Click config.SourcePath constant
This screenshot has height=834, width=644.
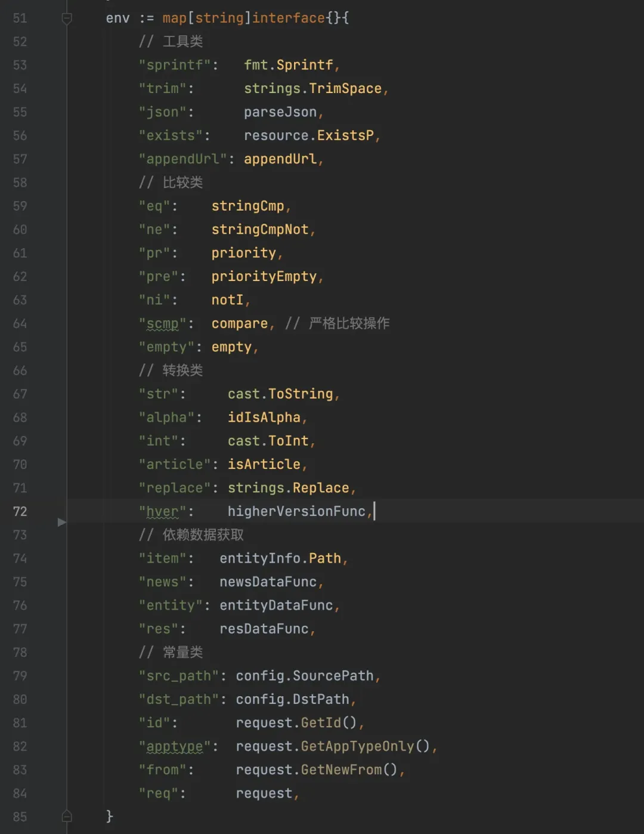305,676
